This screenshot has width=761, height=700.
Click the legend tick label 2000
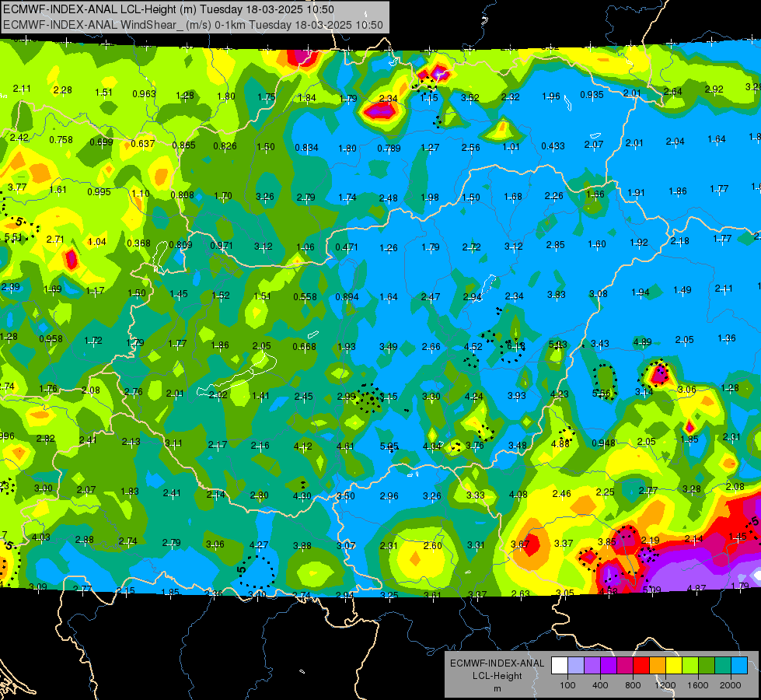pyautogui.click(x=731, y=685)
